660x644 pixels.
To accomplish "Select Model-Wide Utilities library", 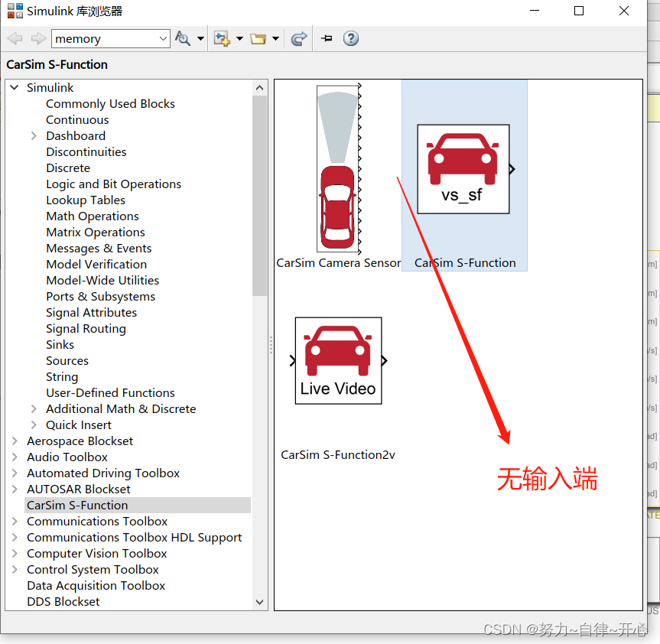I will pyautogui.click(x=102, y=281).
